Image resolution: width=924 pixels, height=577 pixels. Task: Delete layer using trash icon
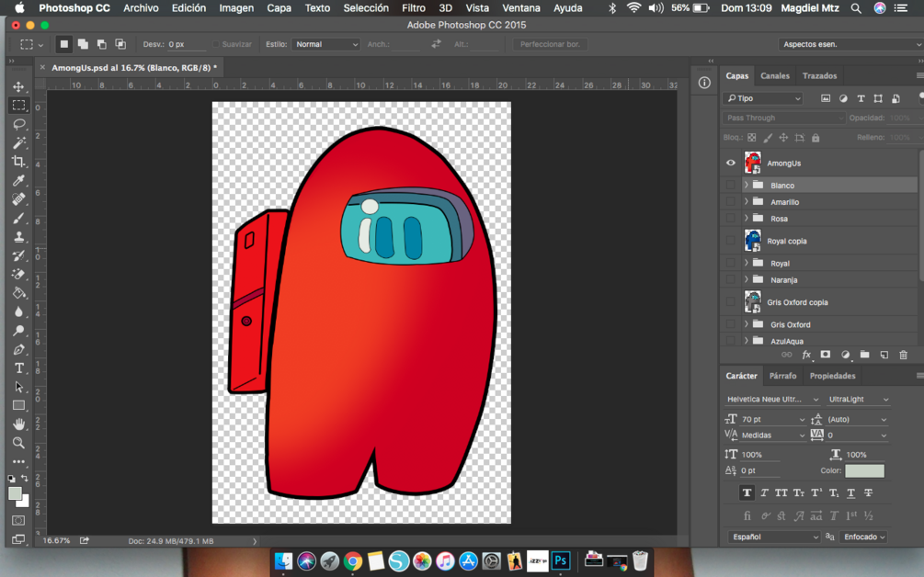click(903, 355)
